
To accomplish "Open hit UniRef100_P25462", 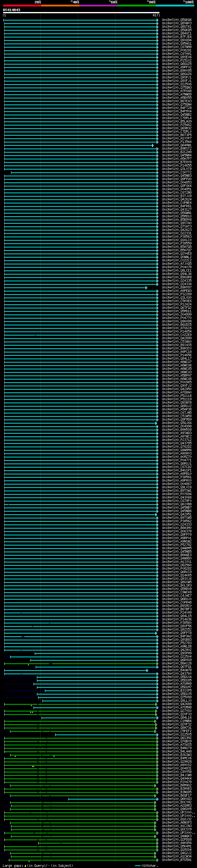I will pos(176,125).
